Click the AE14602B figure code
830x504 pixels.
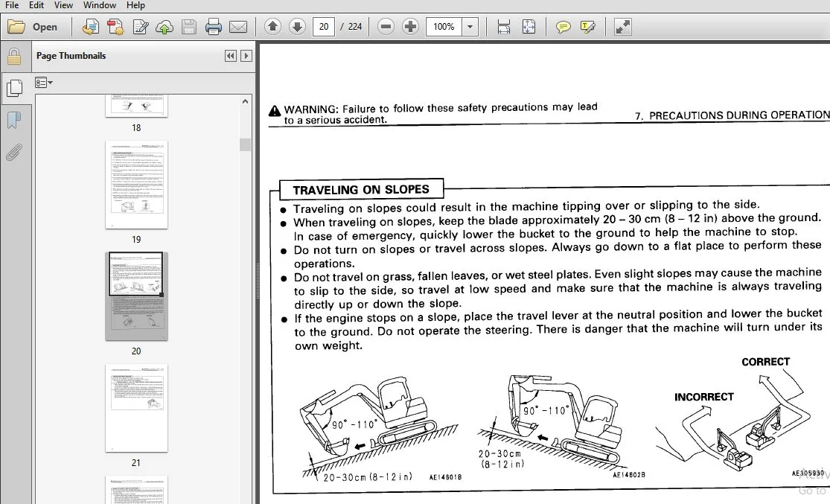[629, 475]
